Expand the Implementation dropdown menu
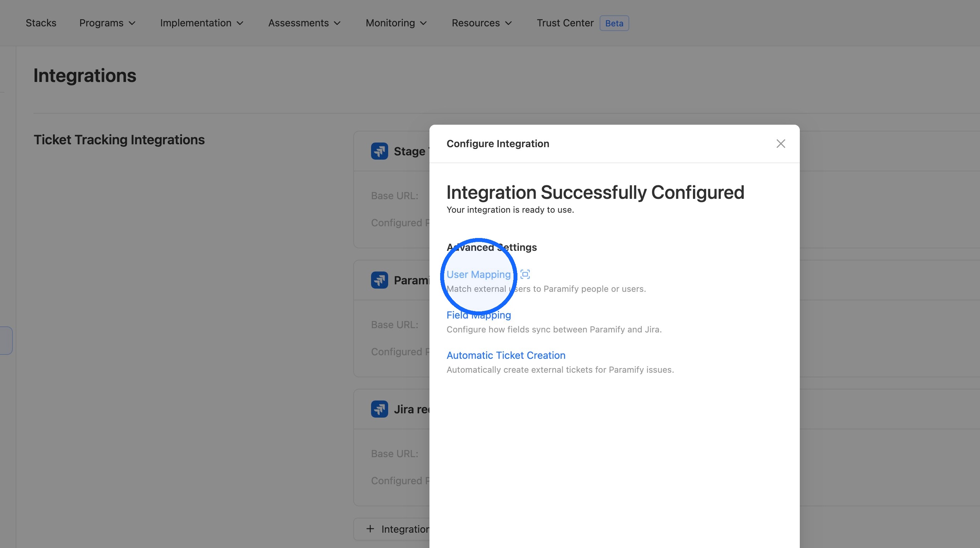 (x=202, y=23)
